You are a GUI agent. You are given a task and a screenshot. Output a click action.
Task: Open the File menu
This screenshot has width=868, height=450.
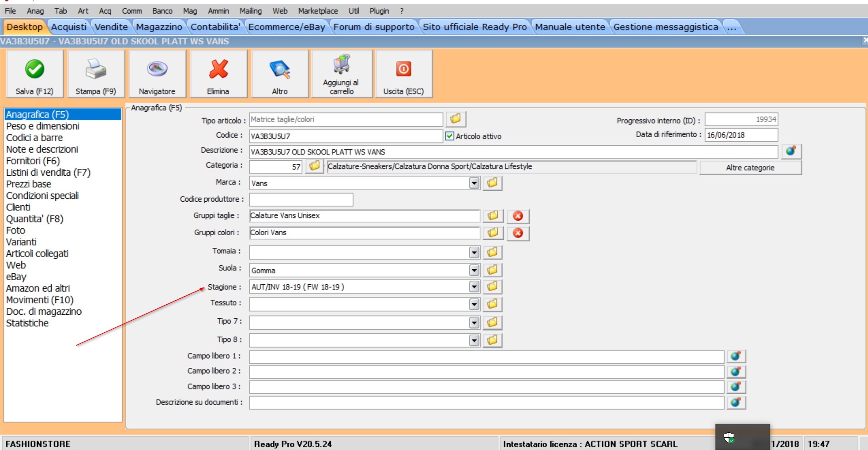[10, 11]
